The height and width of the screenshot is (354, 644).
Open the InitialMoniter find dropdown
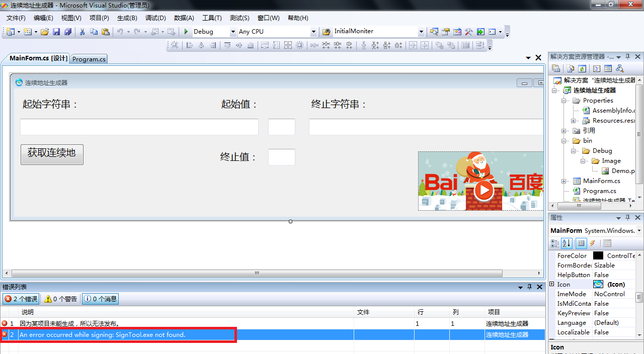(x=422, y=32)
